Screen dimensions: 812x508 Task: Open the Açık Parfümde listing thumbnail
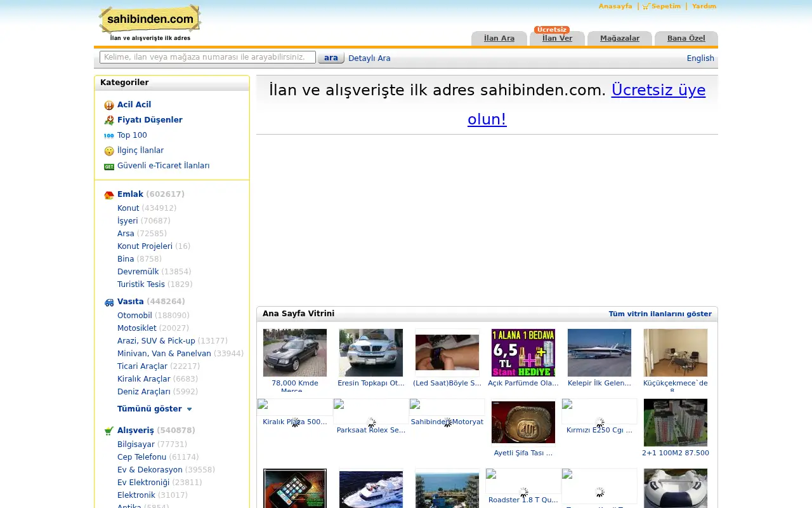[x=523, y=352]
